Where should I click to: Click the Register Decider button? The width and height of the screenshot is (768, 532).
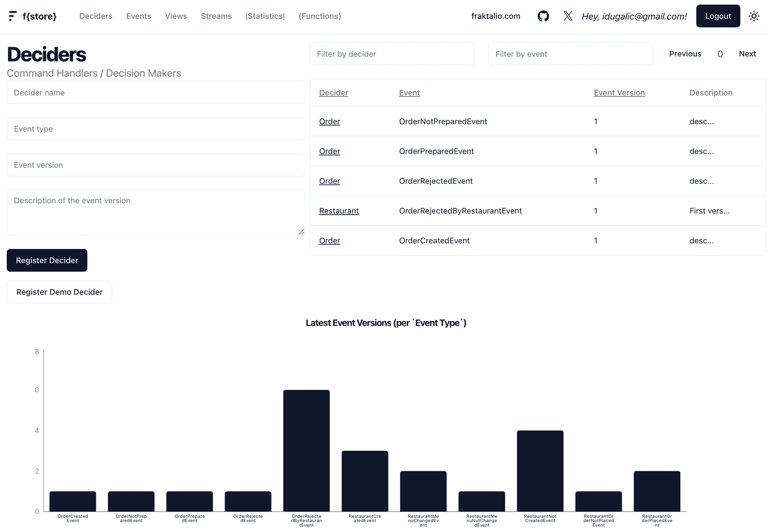[x=47, y=260]
